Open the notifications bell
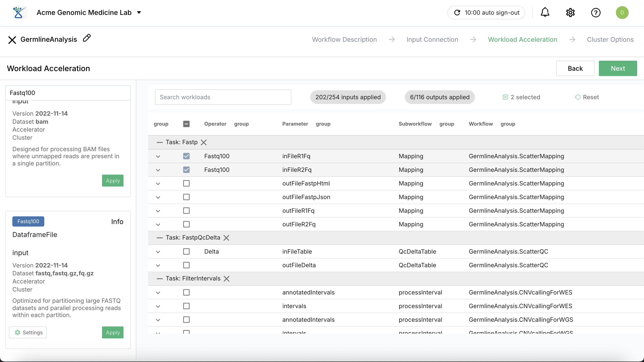 (545, 13)
